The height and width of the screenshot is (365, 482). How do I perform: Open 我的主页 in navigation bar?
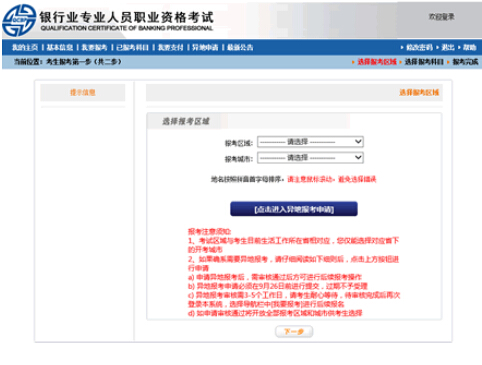pos(25,48)
